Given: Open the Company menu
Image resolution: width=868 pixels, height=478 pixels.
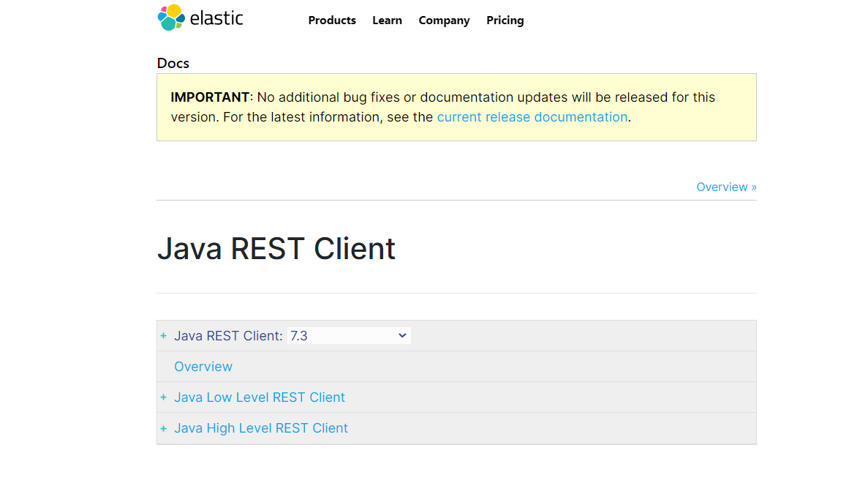Looking at the screenshot, I should tap(444, 20).
